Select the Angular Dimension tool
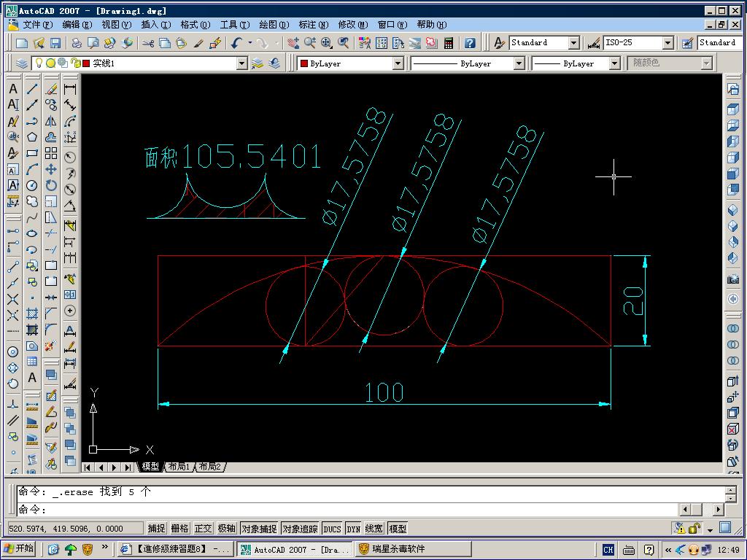 (70, 206)
